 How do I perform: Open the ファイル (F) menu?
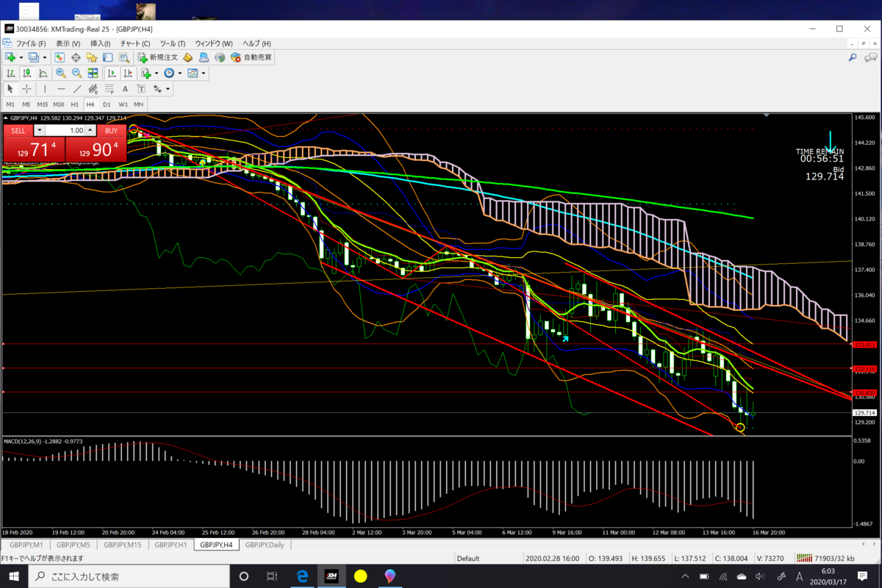[x=31, y=43]
